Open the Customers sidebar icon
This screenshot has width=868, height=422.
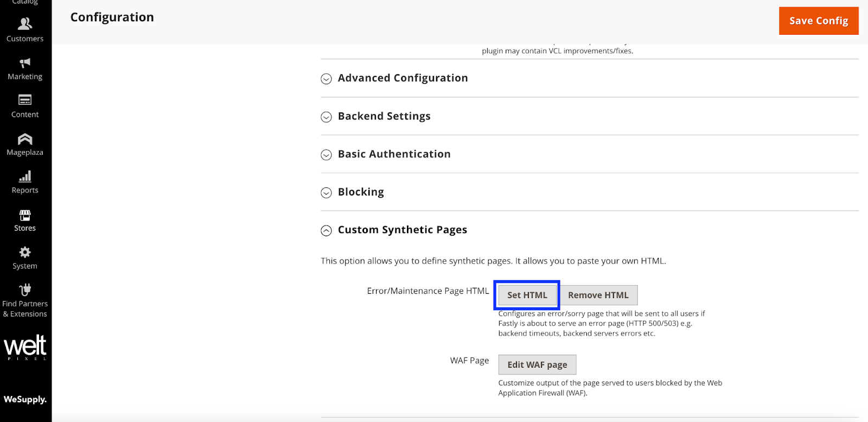click(25, 24)
